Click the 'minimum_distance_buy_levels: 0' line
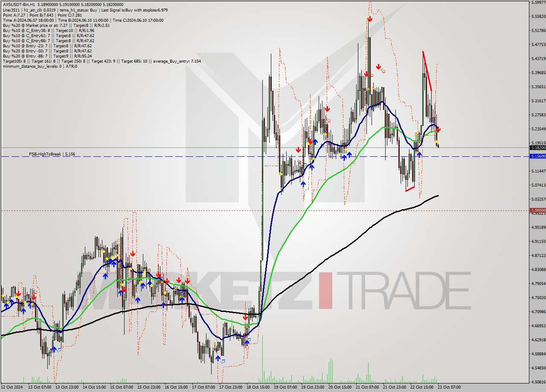This screenshot has height=392, width=546. 40,66
